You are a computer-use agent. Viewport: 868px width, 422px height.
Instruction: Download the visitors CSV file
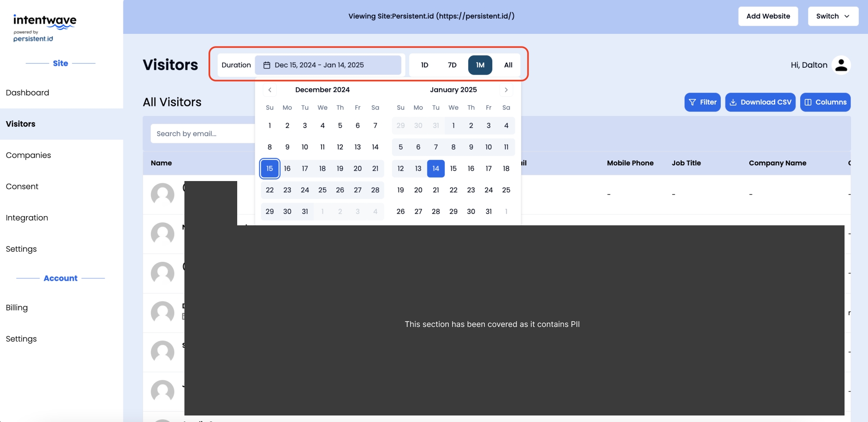pyautogui.click(x=760, y=102)
